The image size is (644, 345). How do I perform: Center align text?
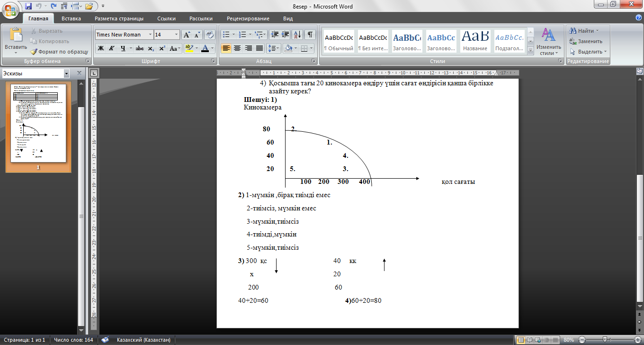coord(237,48)
